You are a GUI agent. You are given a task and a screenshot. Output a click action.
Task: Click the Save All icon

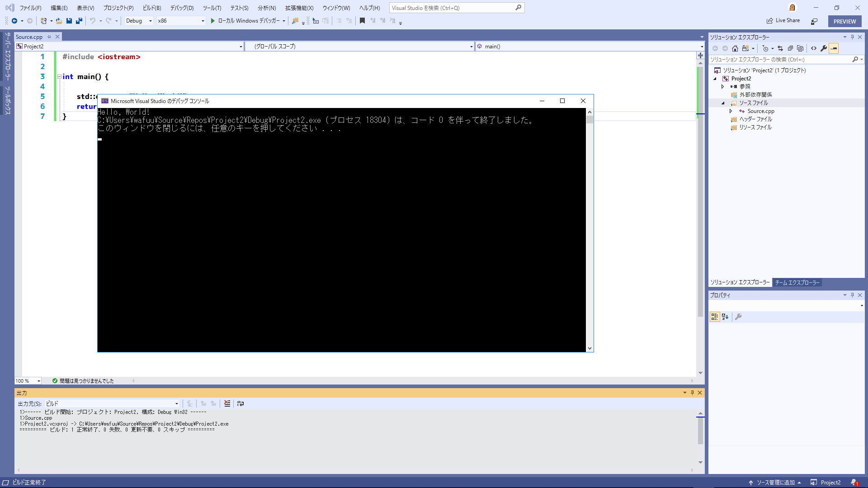coord(79,21)
